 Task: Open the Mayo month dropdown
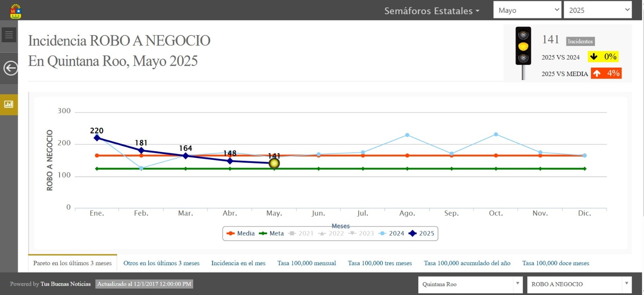pyautogui.click(x=527, y=10)
